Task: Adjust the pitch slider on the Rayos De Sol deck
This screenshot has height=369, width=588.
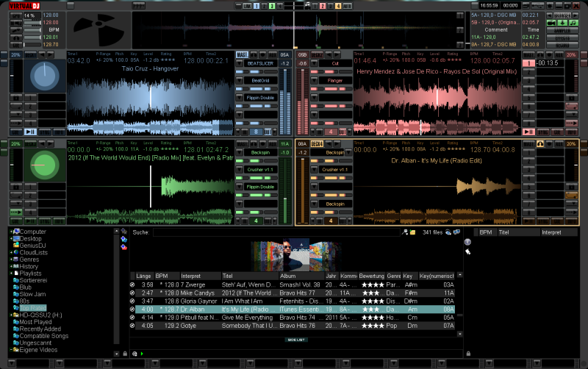Action: [x=576, y=76]
